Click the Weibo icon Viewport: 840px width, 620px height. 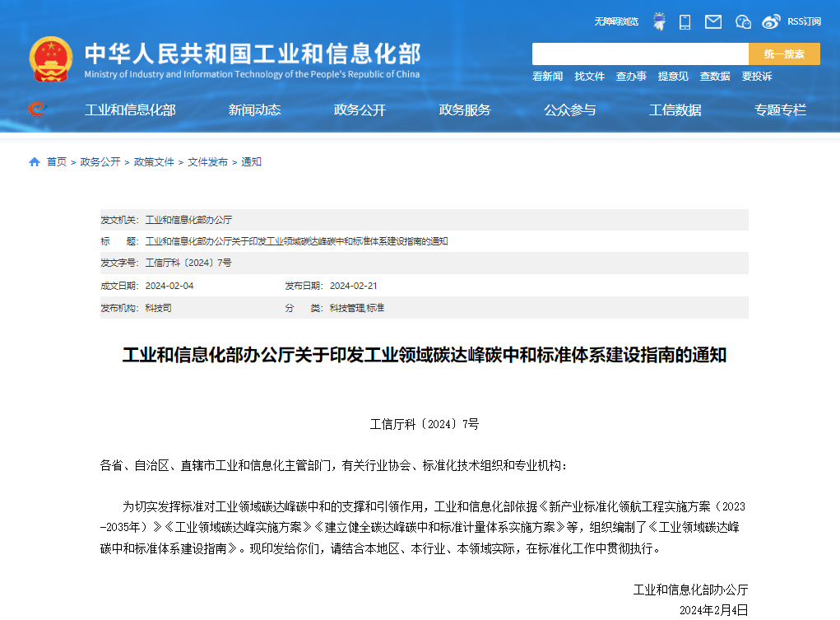tap(771, 22)
